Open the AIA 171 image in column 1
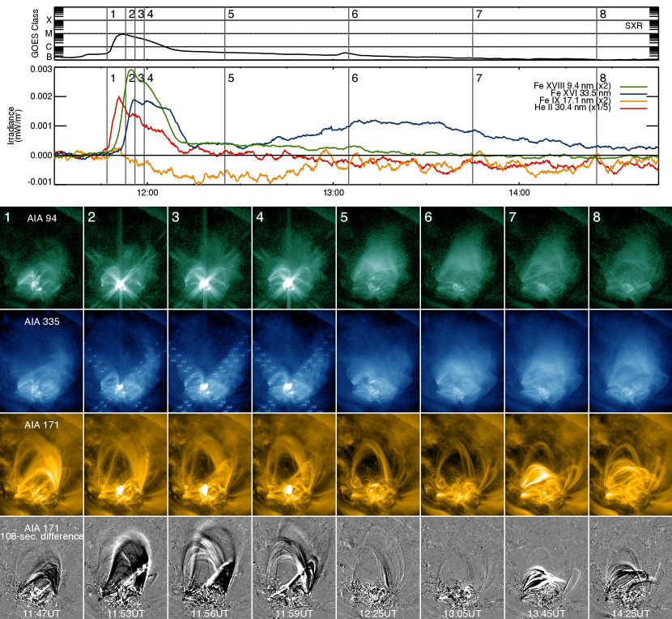The height and width of the screenshot is (619, 672). 42,465
